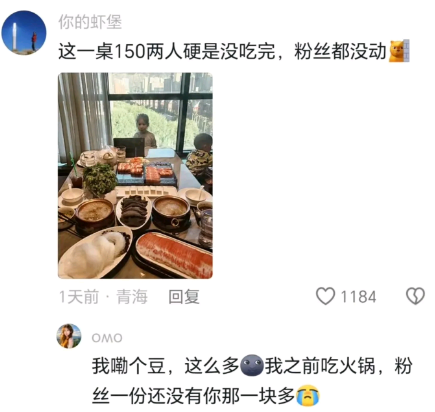Tap the dark moon face emoji
The height and width of the screenshot is (412, 435).
pos(252,366)
